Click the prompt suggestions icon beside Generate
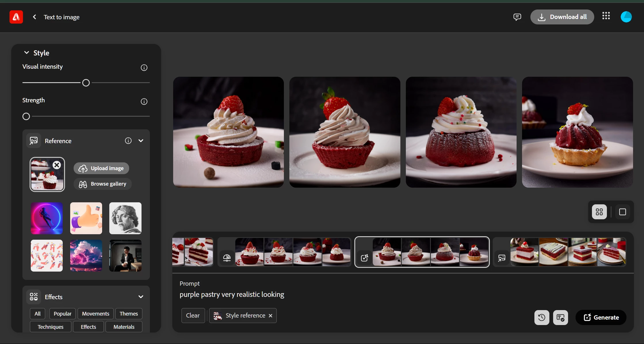644x344 pixels. click(560, 317)
